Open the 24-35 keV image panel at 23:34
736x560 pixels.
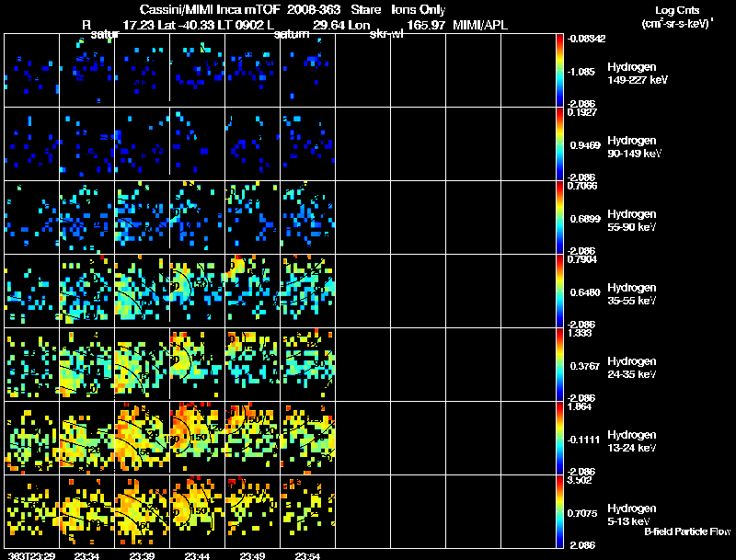[86, 364]
